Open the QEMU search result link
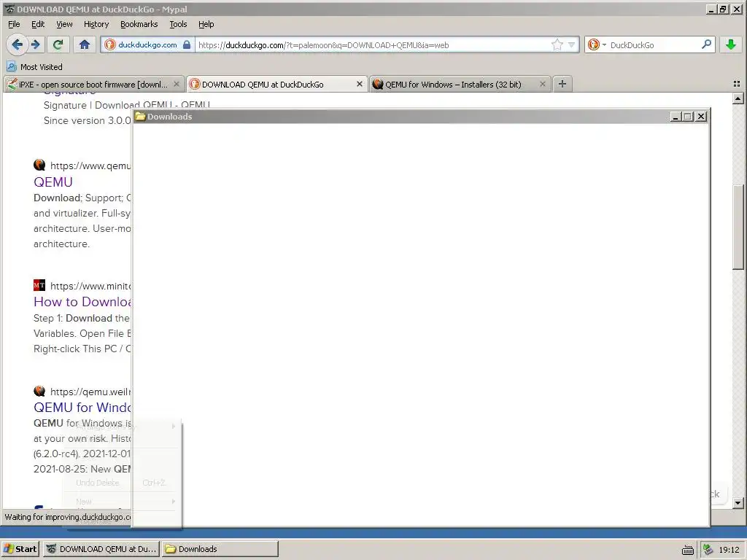The height and width of the screenshot is (560, 747). pyautogui.click(x=53, y=182)
